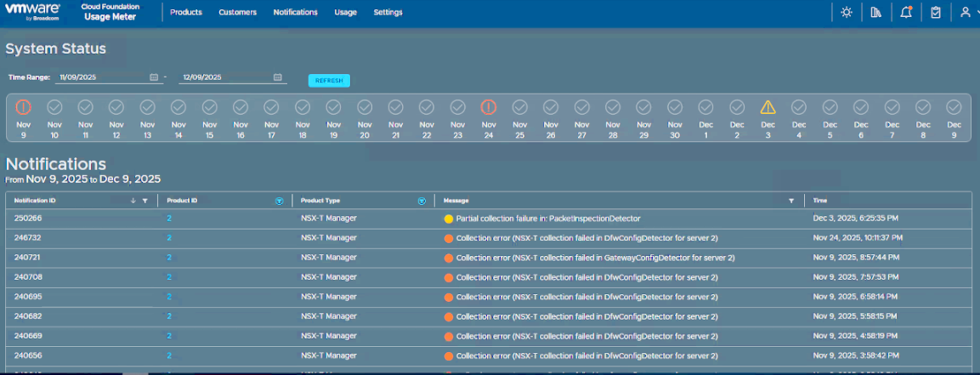Click the Refresh button
980x375 pixels.
click(329, 81)
